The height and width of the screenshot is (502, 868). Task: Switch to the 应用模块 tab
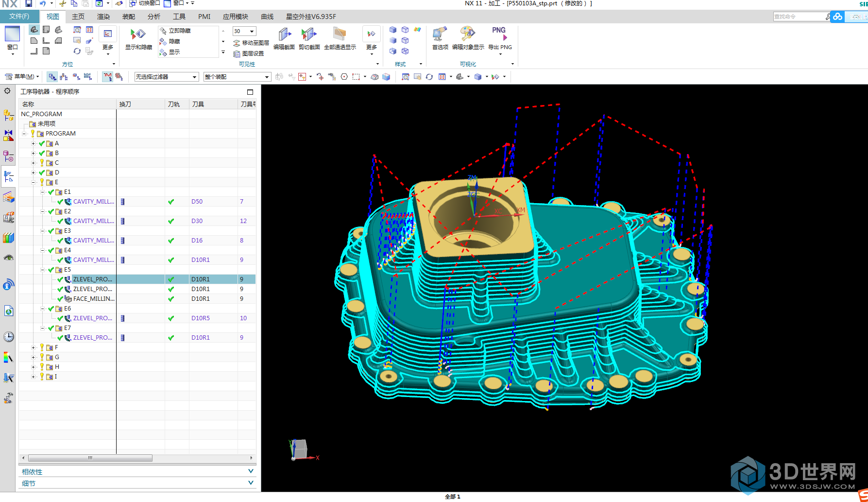(x=236, y=17)
